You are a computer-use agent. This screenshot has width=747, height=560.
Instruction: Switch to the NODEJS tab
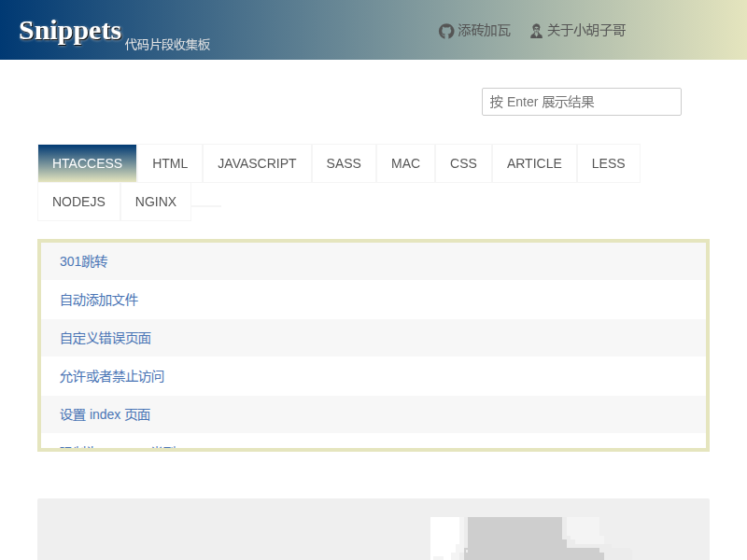(78, 202)
